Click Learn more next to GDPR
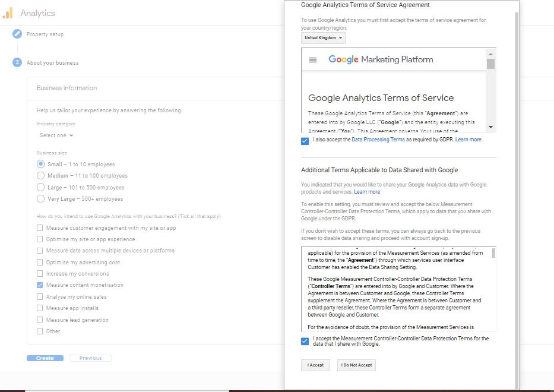This screenshot has width=554, height=392. coord(468,140)
